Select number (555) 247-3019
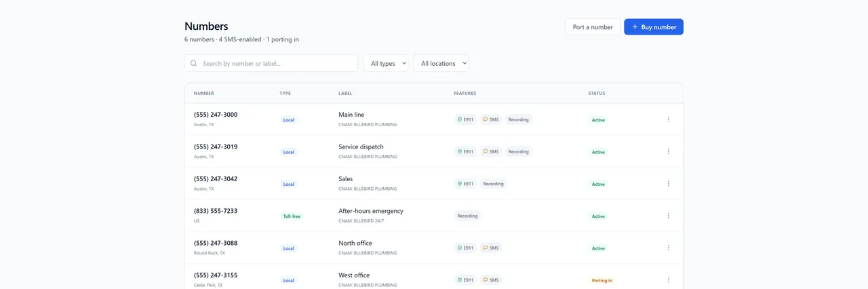Viewport: 868px width, 289px height. pos(216,147)
